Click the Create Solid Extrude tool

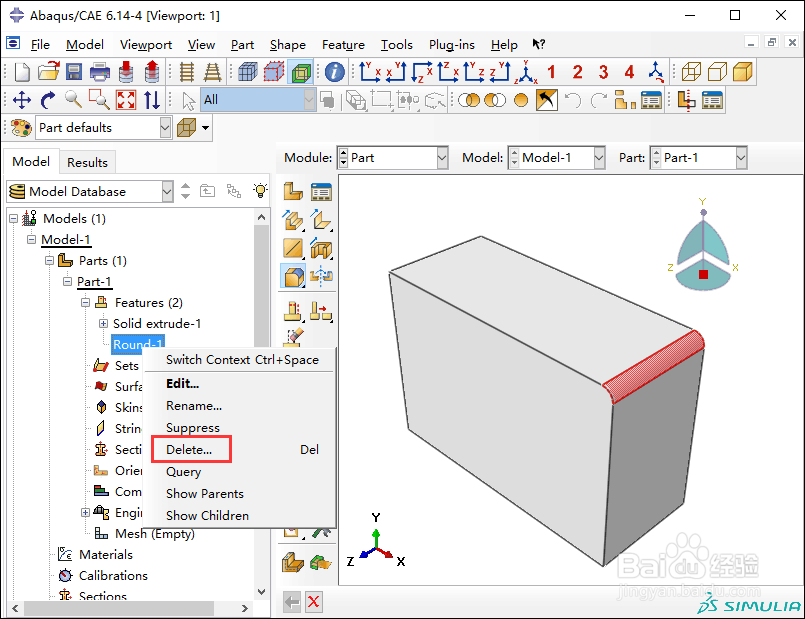click(x=293, y=221)
